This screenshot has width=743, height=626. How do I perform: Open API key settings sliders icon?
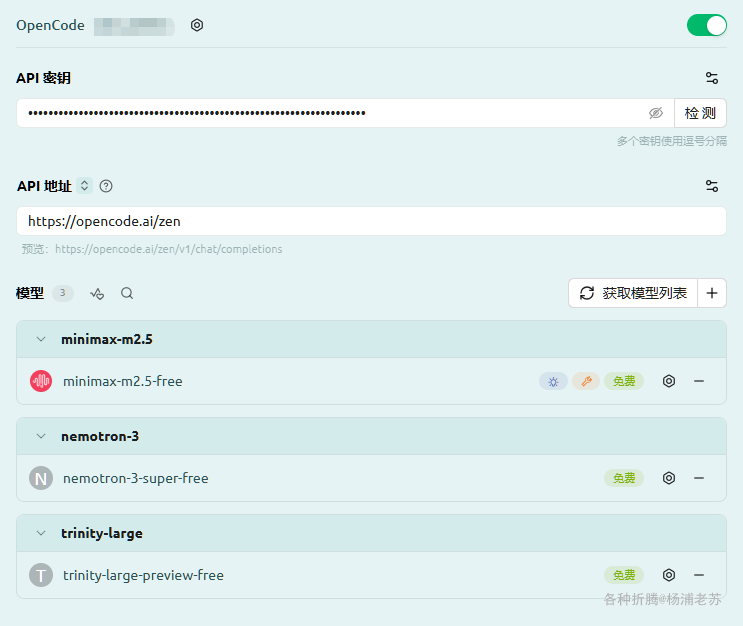(712, 78)
